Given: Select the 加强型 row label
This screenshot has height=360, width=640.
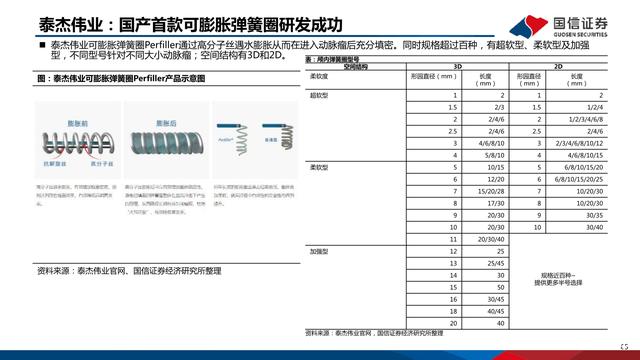Looking at the screenshot, I should (319, 251).
